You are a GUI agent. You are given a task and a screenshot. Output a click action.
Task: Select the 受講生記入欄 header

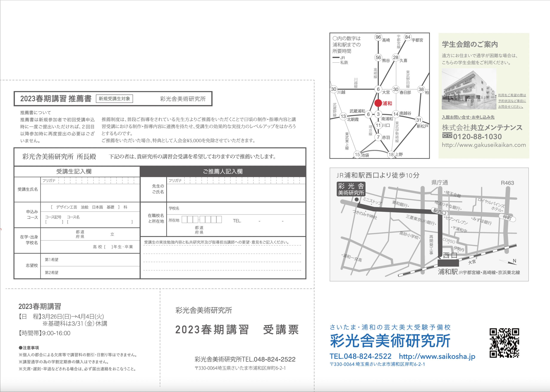click(74, 172)
